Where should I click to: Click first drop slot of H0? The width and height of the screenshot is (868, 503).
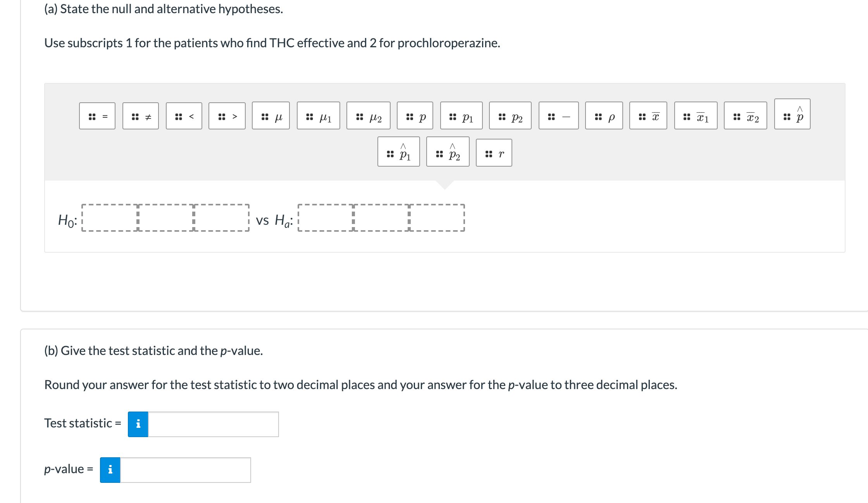click(x=110, y=218)
